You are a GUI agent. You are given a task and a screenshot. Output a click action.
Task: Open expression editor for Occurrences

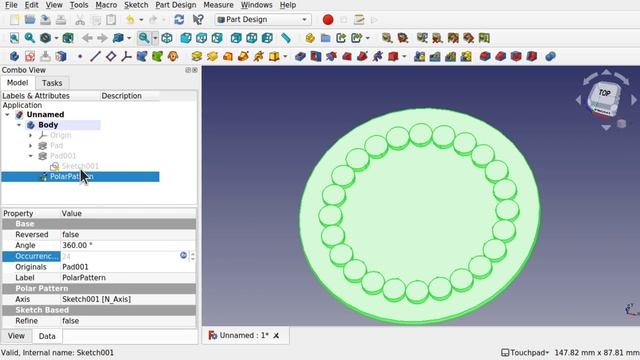183,255
